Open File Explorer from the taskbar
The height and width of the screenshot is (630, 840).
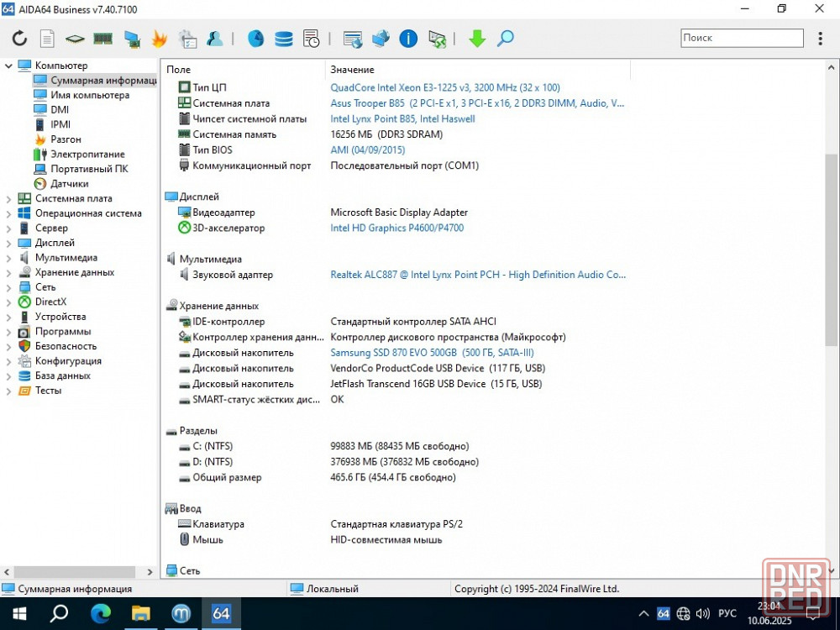tap(140, 613)
